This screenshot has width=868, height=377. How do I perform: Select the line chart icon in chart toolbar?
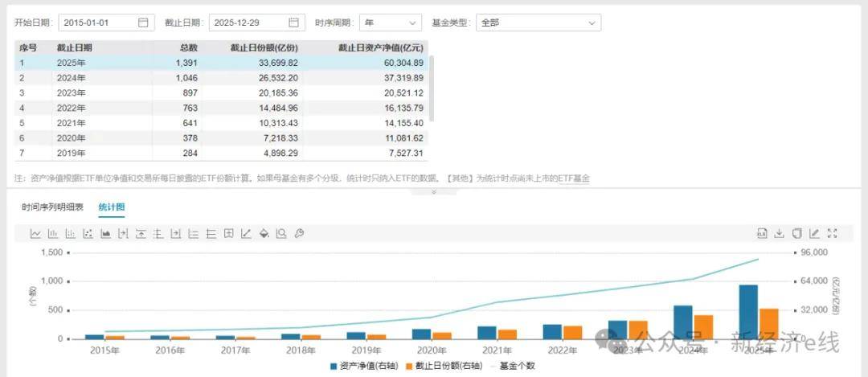pyautogui.click(x=35, y=234)
